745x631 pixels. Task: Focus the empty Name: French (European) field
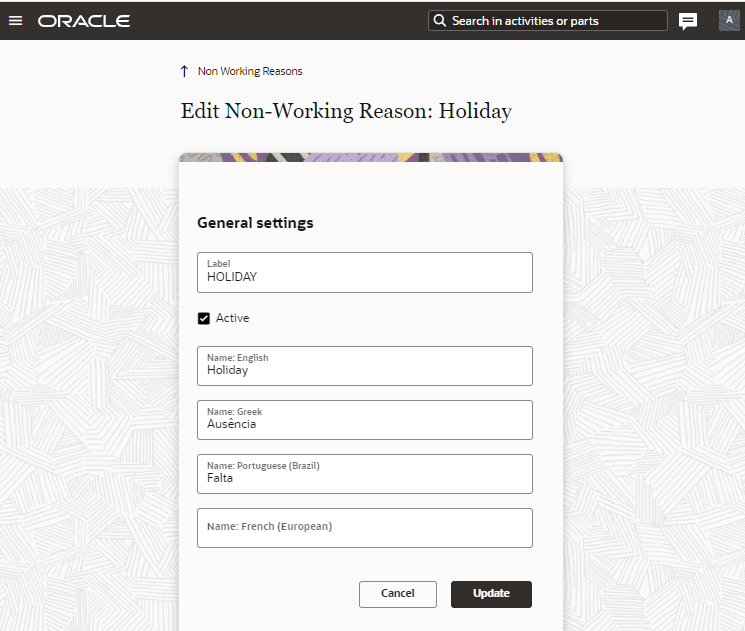pyautogui.click(x=365, y=529)
